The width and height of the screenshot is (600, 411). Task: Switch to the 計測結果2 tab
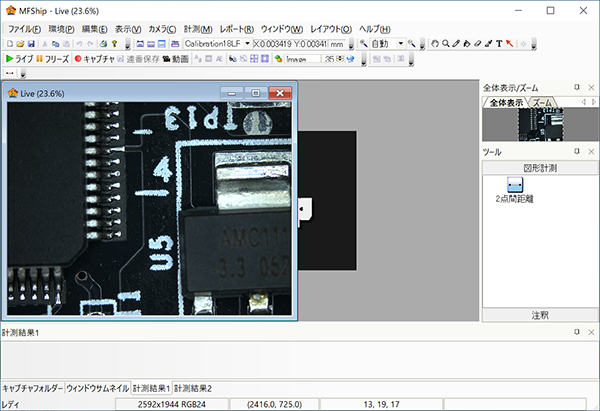click(193, 387)
